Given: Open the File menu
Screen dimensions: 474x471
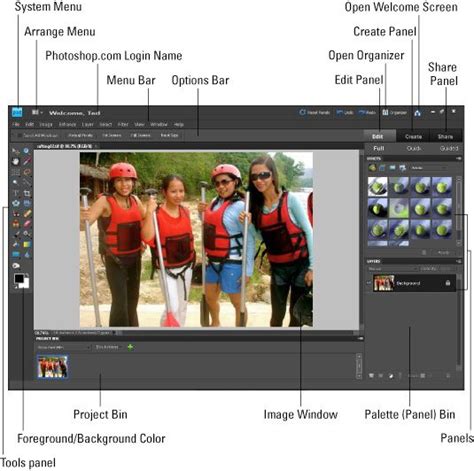Looking at the screenshot, I should (x=16, y=124).
